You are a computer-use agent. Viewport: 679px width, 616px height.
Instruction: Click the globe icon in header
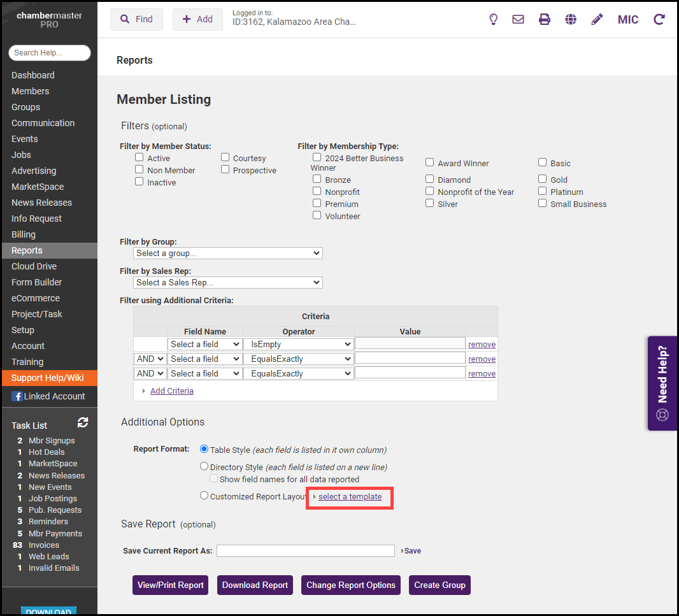click(x=571, y=20)
